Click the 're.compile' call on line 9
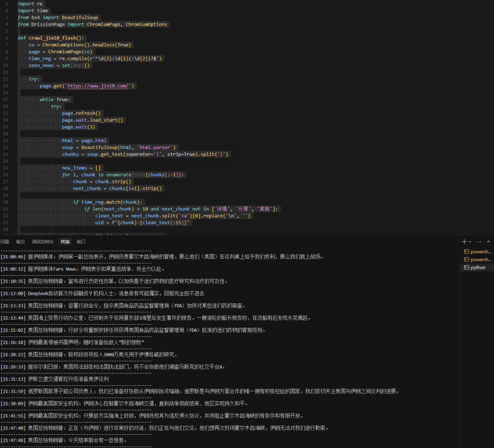494x448 pixels. click(73, 59)
